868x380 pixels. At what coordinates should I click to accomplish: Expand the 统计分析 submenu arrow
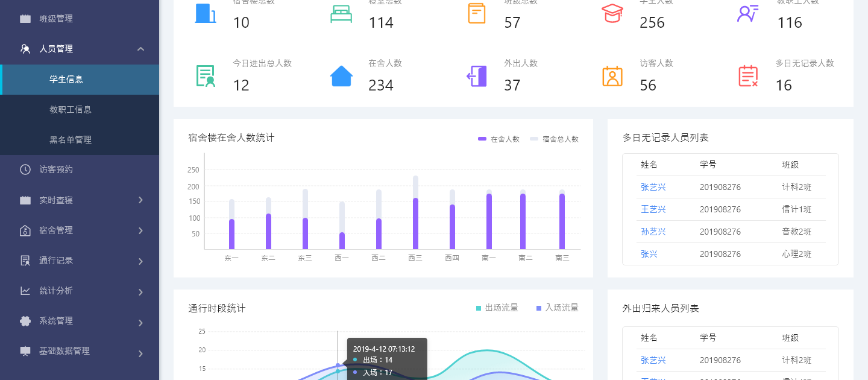(x=140, y=292)
